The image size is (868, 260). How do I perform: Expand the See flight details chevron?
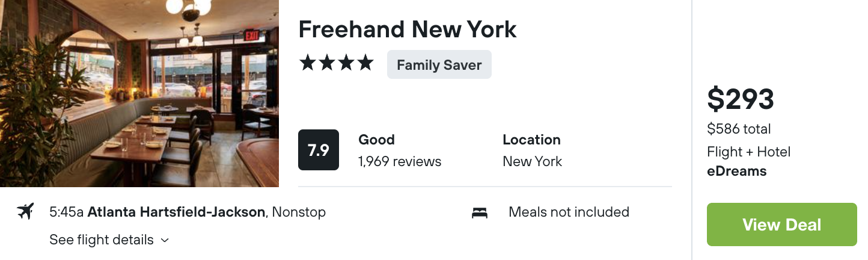pos(165,240)
